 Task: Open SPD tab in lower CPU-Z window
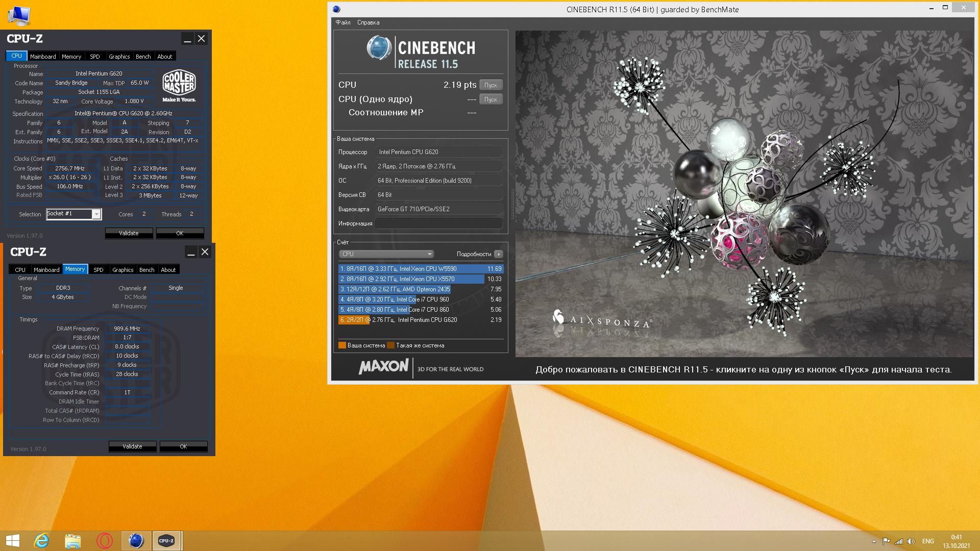(x=99, y=270)
